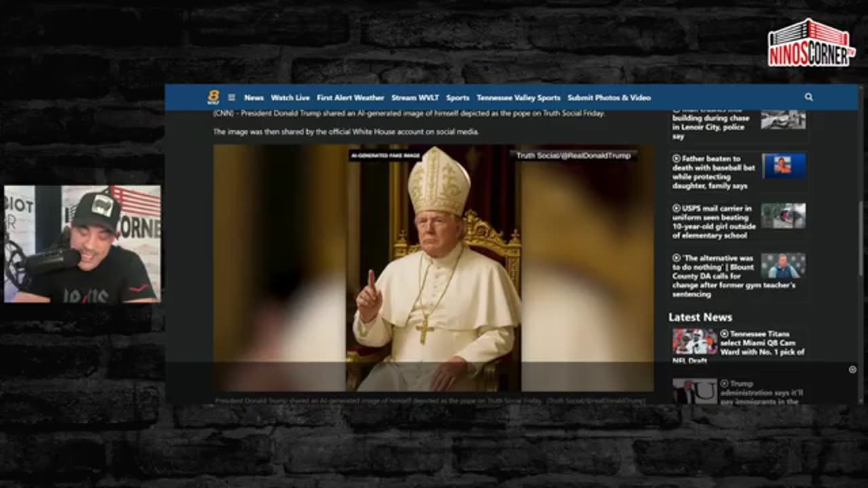Viewport: 868px width, 488px height.
Task: Click the USPS carrier story thumbnail
Action: [x=783, y=216]
